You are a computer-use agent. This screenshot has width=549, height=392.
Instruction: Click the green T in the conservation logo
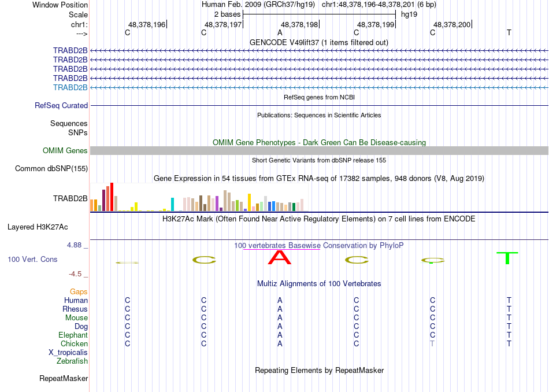click(x=507, y=258)
